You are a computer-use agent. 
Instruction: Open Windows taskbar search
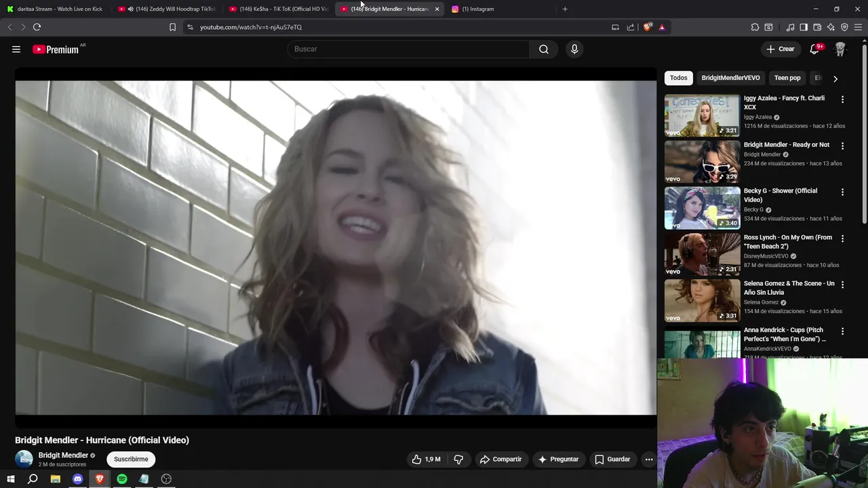tap(33, 479)
